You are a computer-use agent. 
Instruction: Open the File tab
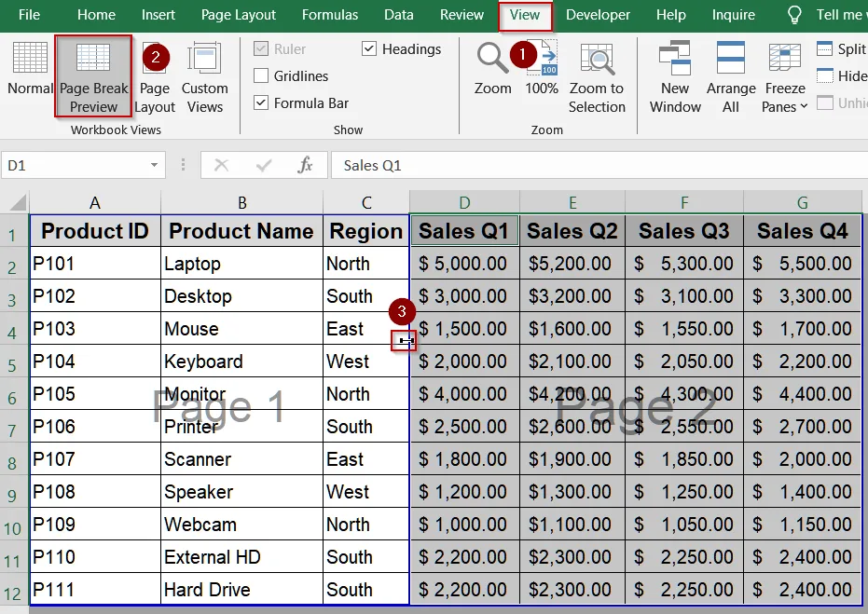[x=29, y=15]
